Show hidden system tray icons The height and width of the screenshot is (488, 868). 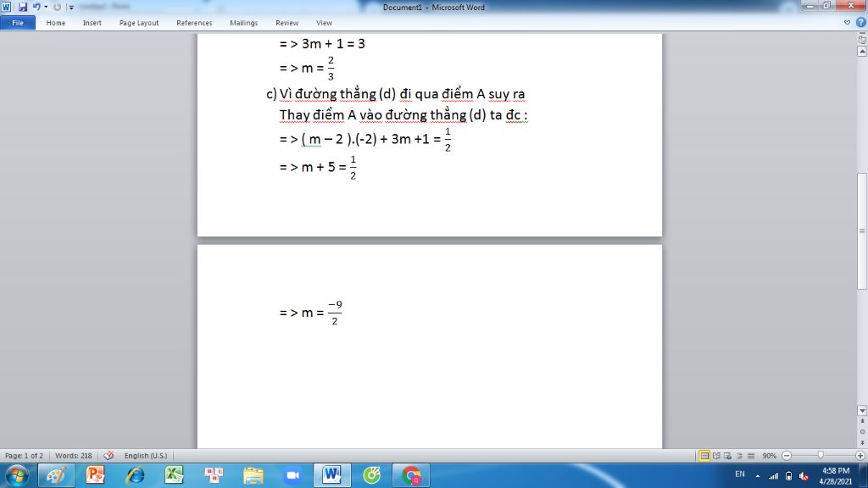pyautogui.click(x=757, y=476)
